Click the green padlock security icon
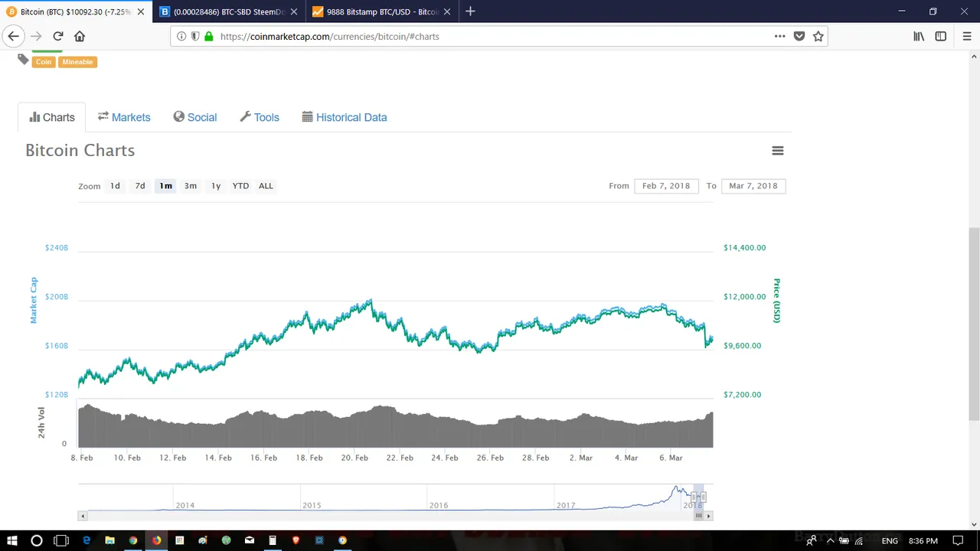980x551 pixels. point(208,36)
